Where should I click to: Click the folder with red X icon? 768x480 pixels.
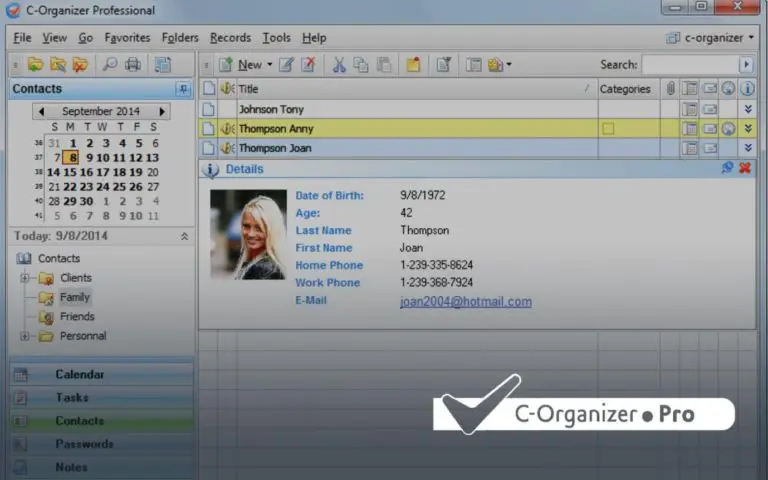point(80,64)
